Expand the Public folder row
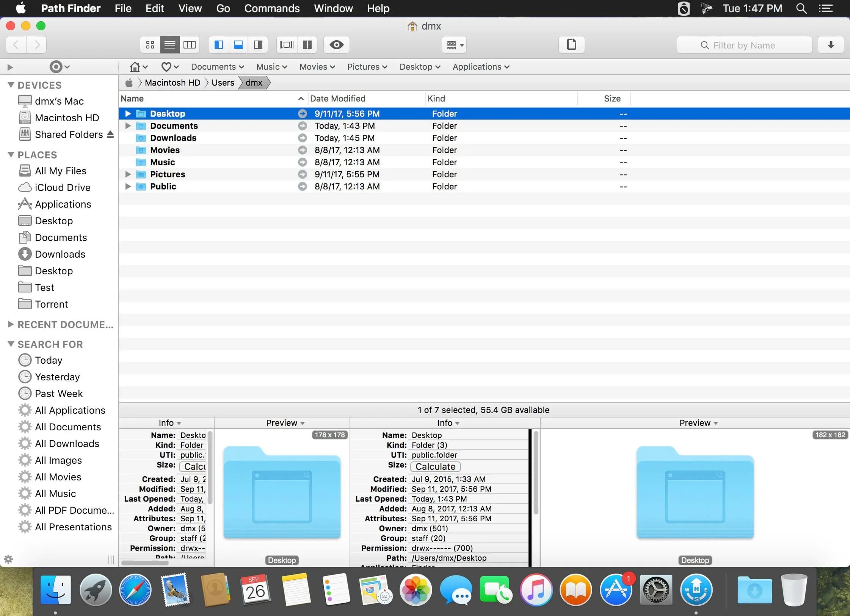 click(x=128, y=186)
